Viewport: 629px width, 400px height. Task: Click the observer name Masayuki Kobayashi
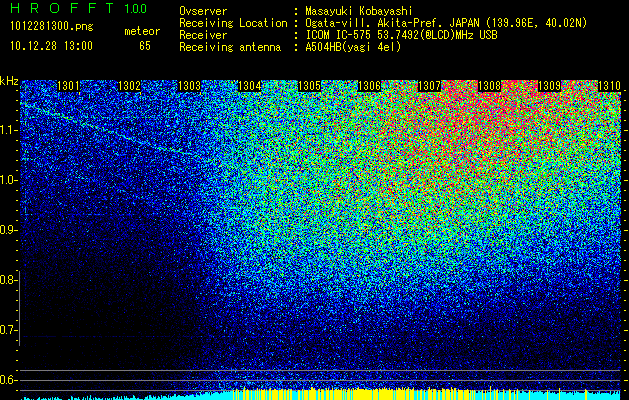(x=359, y=11)
